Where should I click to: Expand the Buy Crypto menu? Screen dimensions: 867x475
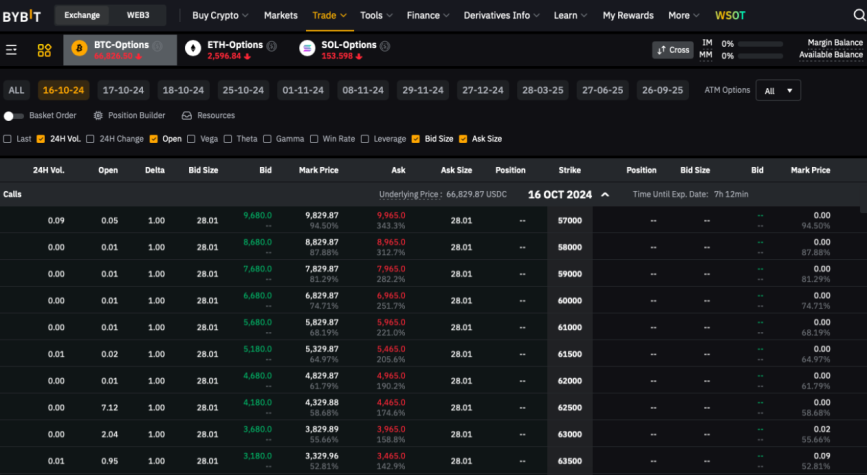click(x=220, y=15)
